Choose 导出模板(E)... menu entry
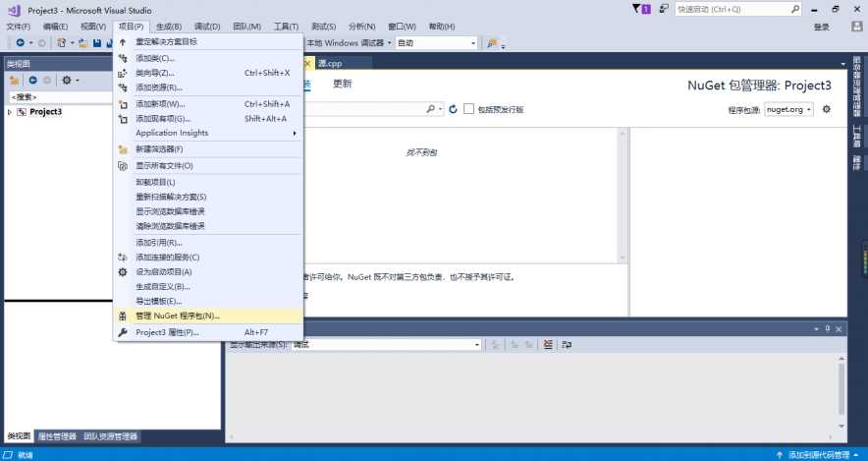 coord(159,301)
